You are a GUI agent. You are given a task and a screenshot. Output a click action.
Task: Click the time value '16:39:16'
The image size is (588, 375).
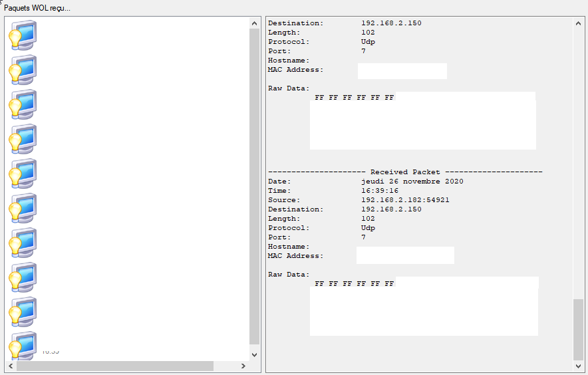click(x=380, y=191)
